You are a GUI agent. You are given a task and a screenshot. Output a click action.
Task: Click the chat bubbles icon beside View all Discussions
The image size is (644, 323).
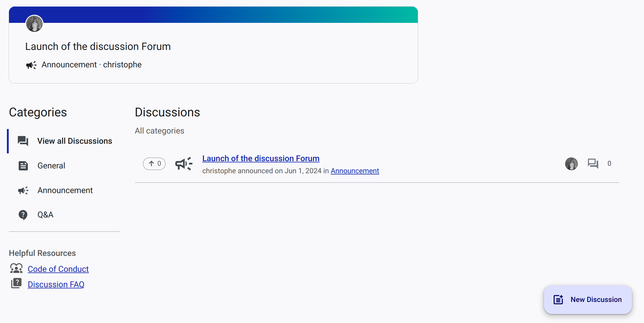pos(23,141)
